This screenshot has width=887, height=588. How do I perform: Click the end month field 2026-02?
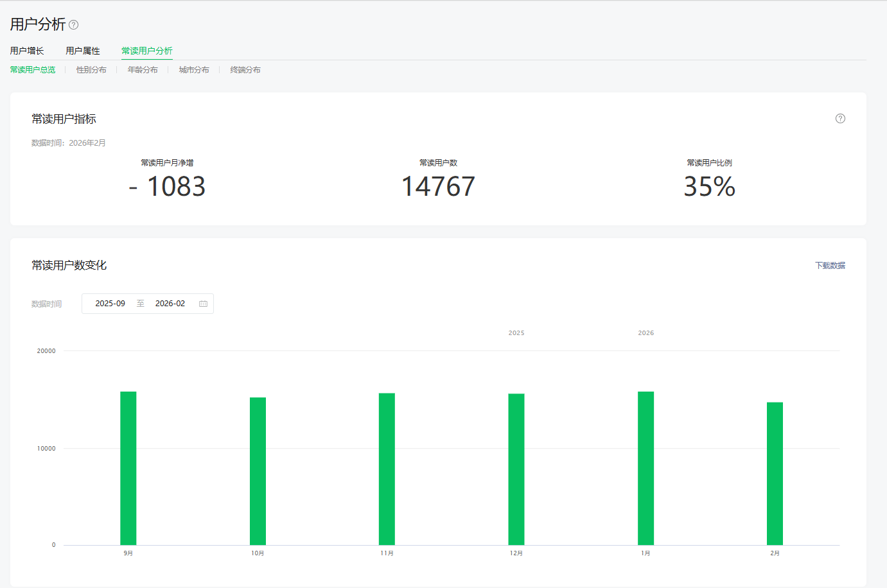(x=170, y=304)
